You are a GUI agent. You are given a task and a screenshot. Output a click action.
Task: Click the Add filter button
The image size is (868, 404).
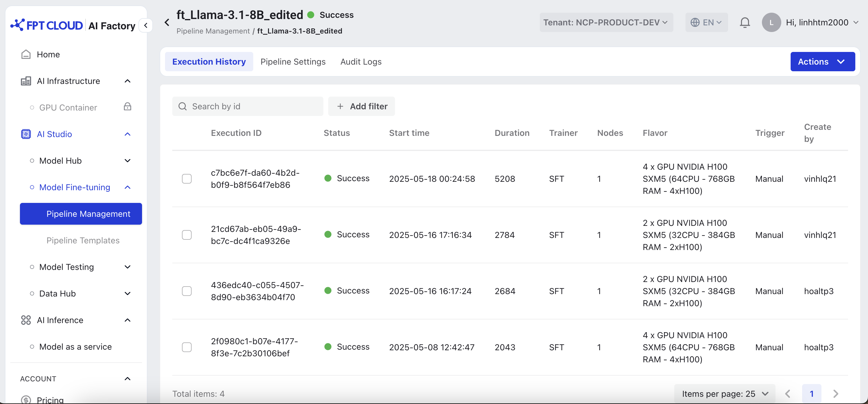point(361,106)
